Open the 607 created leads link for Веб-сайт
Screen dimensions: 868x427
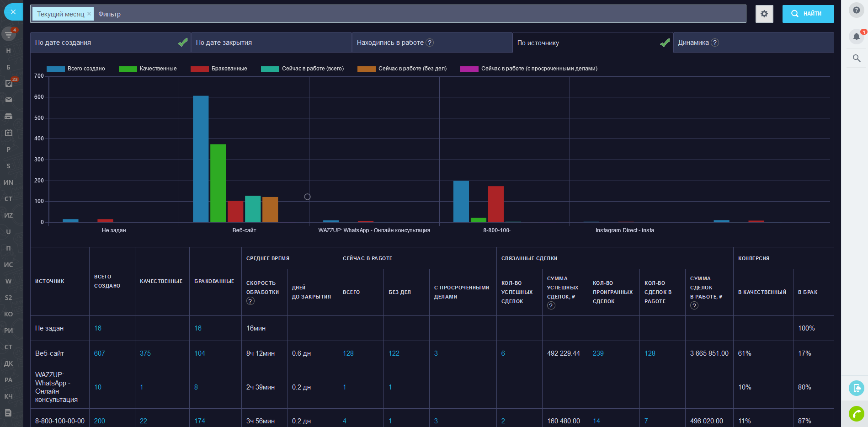pyautogui.click(x=99, y=353)
